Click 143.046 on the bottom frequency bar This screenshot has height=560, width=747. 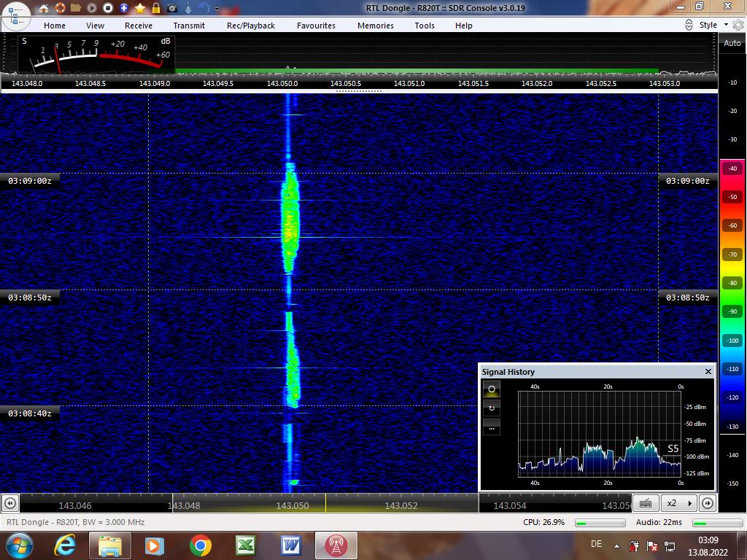pos(75,506)
